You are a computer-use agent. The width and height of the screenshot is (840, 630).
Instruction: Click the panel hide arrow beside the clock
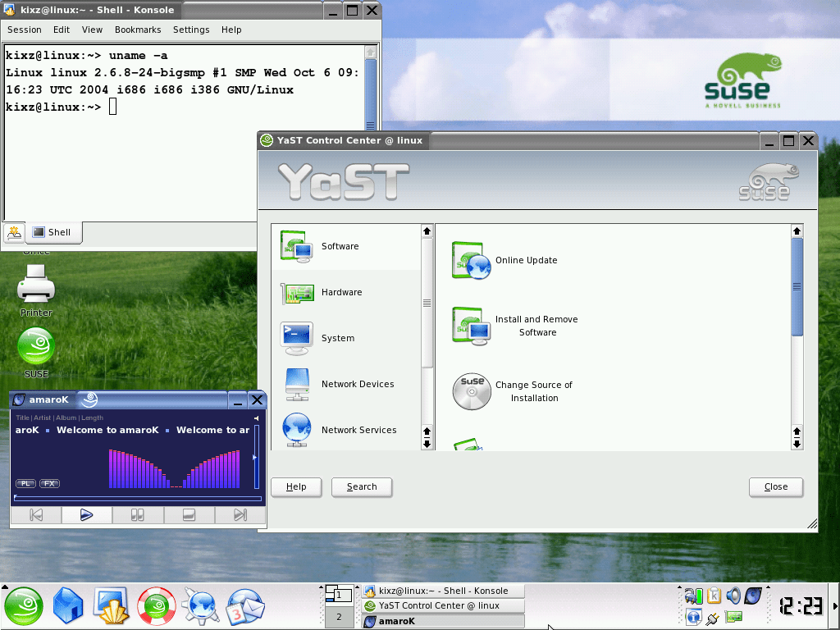click(x=835, y=605)
